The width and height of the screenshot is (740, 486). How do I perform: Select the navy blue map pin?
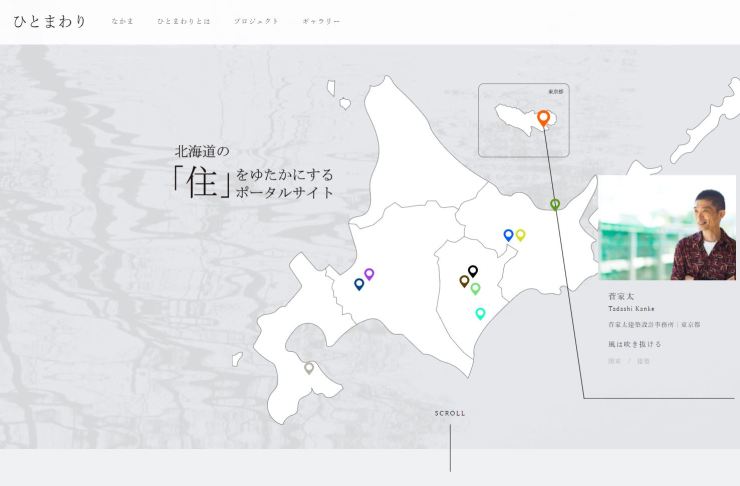click(x=359, y=284)
